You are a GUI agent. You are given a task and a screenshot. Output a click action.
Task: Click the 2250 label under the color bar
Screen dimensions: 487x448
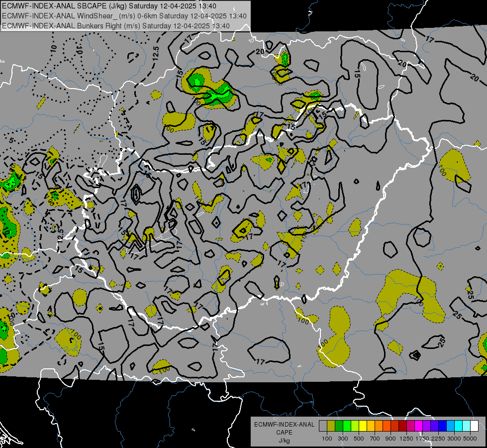point(438,439)
